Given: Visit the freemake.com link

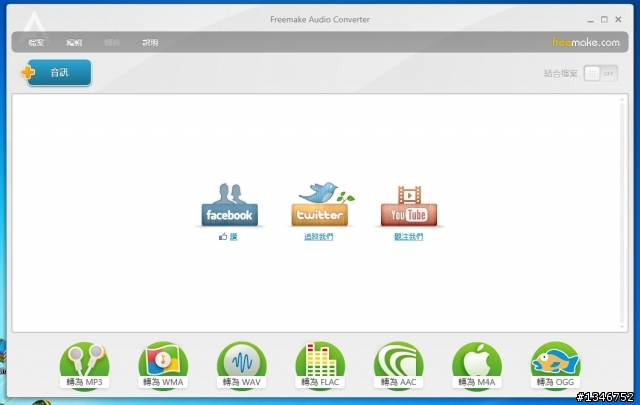Looking at the screenshot, I should point(586,42).
